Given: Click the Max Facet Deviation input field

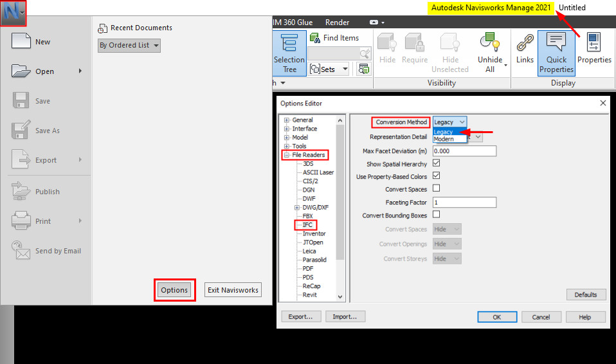Looking at the screenshot, I should click(464, 151).
